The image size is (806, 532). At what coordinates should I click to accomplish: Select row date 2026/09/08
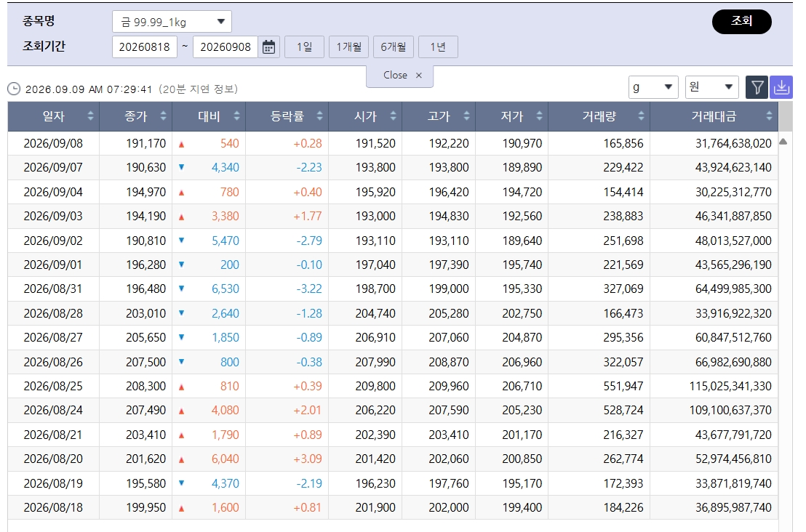[53, 143]
